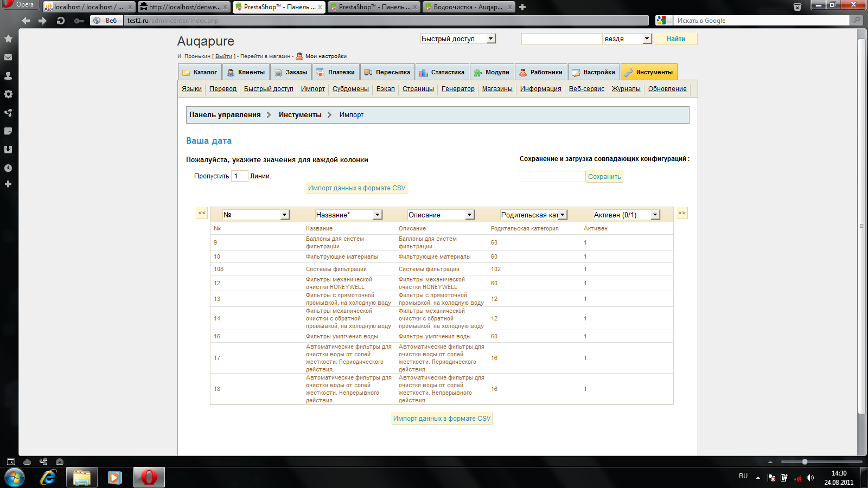Open the Google search engine selector
Viewport: 868px width, 488px height.
pyautogui.click(x=663, y=21)
